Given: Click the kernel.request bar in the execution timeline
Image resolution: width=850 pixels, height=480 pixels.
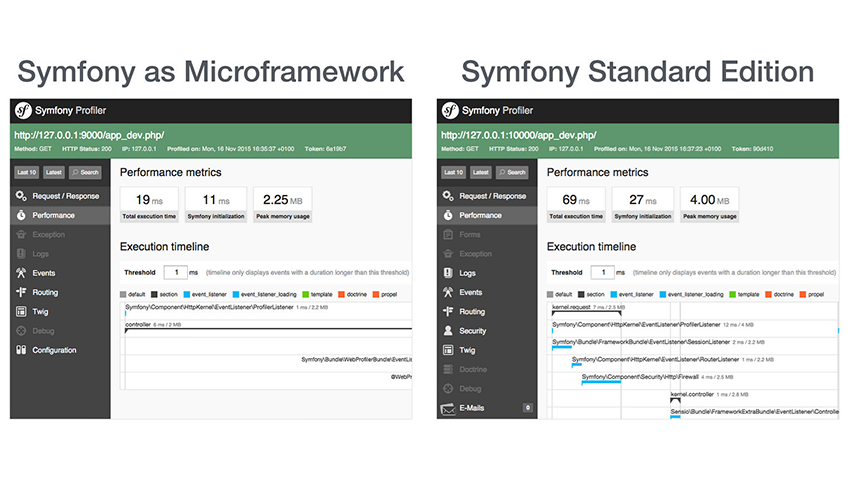Looking at the screenshot, I should [586, 312].
